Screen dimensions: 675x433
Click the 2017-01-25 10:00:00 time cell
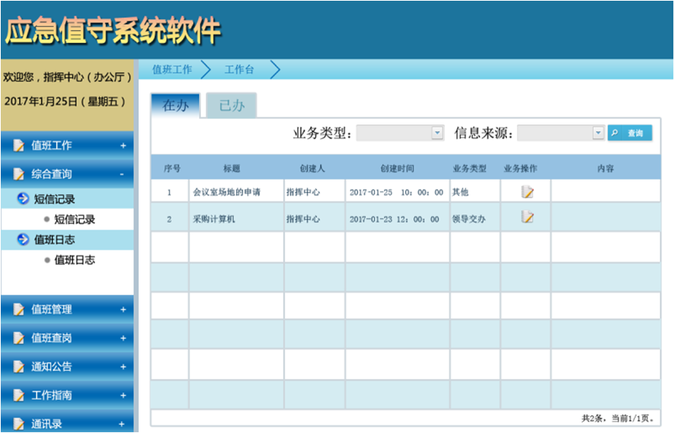coord(396,192)
